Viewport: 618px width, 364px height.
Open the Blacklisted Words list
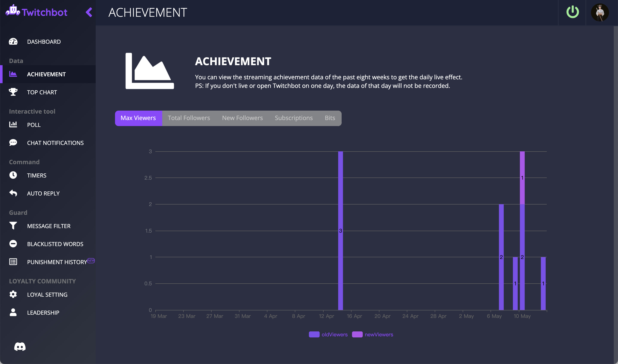(x=55, y=244)
